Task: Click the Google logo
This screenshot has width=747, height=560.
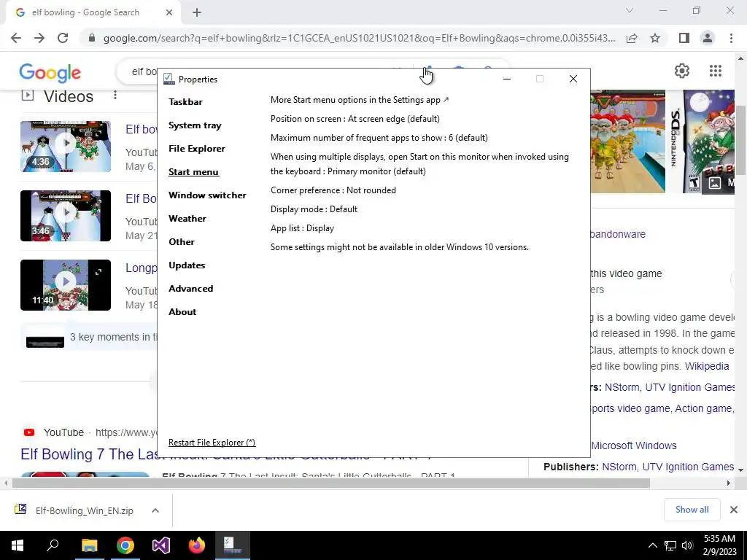Action: [x=50, y=73]
